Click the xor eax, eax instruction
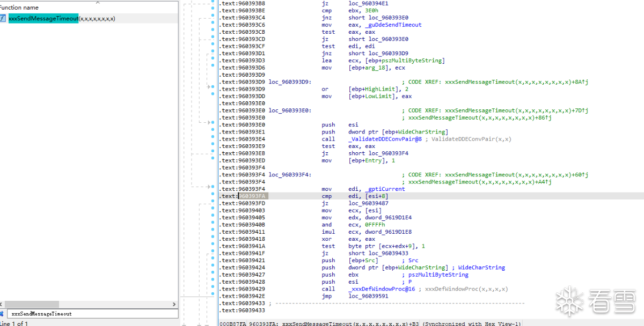 pyautogui.click(x=348, y=239)
